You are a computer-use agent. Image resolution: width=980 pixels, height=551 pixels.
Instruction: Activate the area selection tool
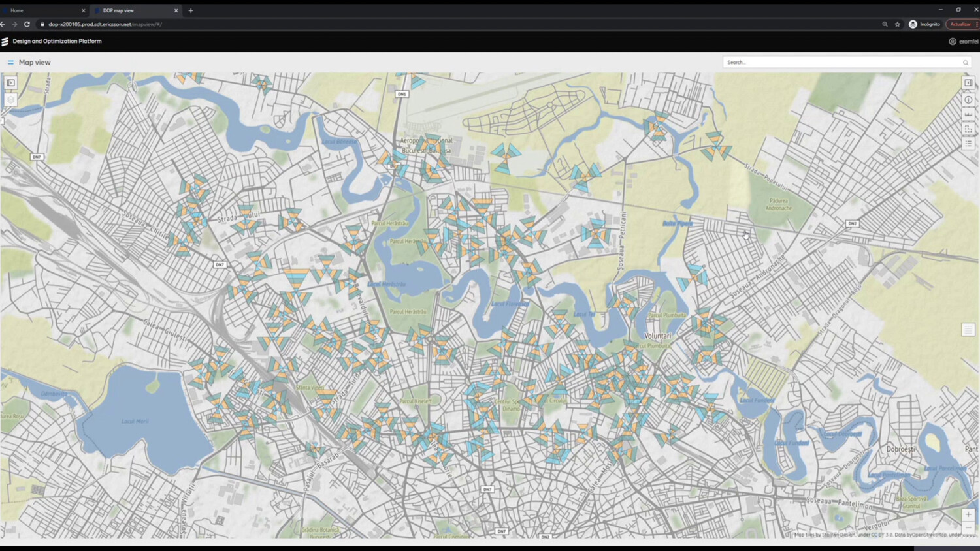pos(968,129)
